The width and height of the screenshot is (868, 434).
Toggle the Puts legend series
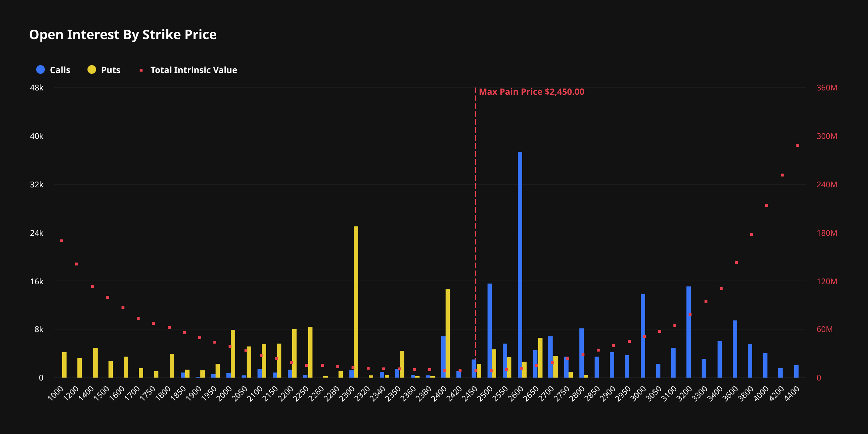coord(104,70)
